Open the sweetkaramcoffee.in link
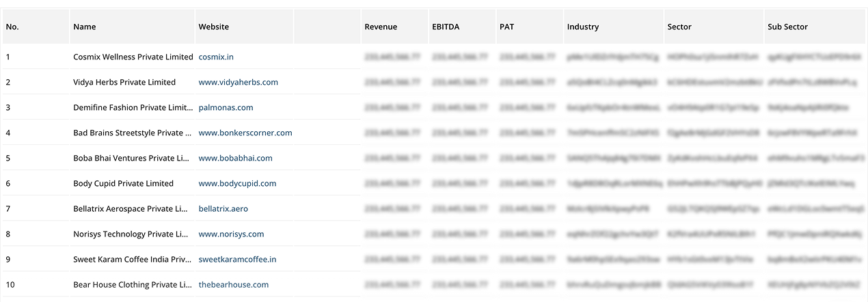This screenshot has height=302, width=868. click(x=238, y=259)
